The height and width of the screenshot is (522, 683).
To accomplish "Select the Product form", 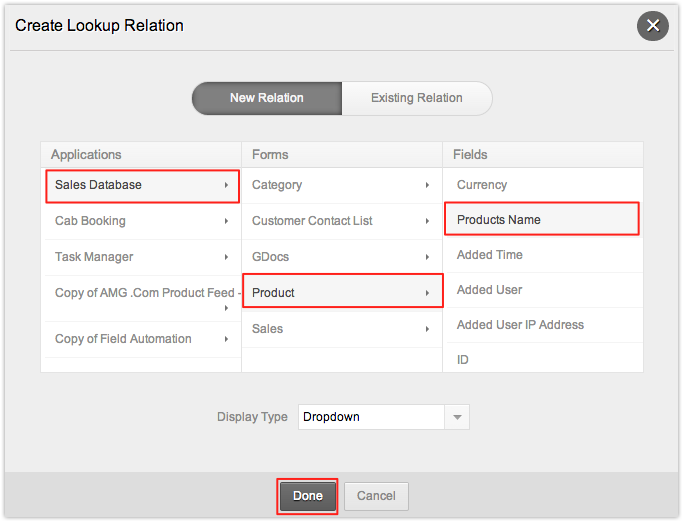I will 341,293.
